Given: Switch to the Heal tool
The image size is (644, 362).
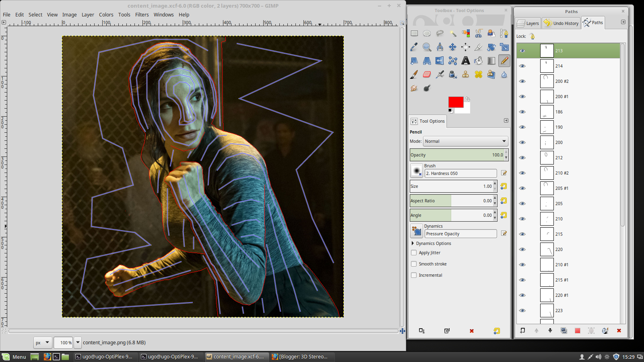Looking at the screenshot, I should (x=479, y=74).
